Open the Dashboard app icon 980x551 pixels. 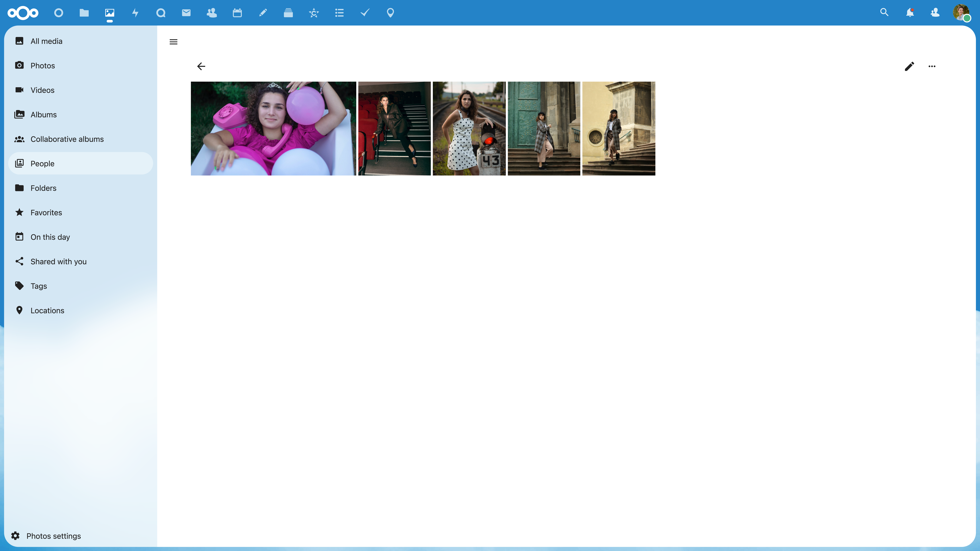pos(59,13)
